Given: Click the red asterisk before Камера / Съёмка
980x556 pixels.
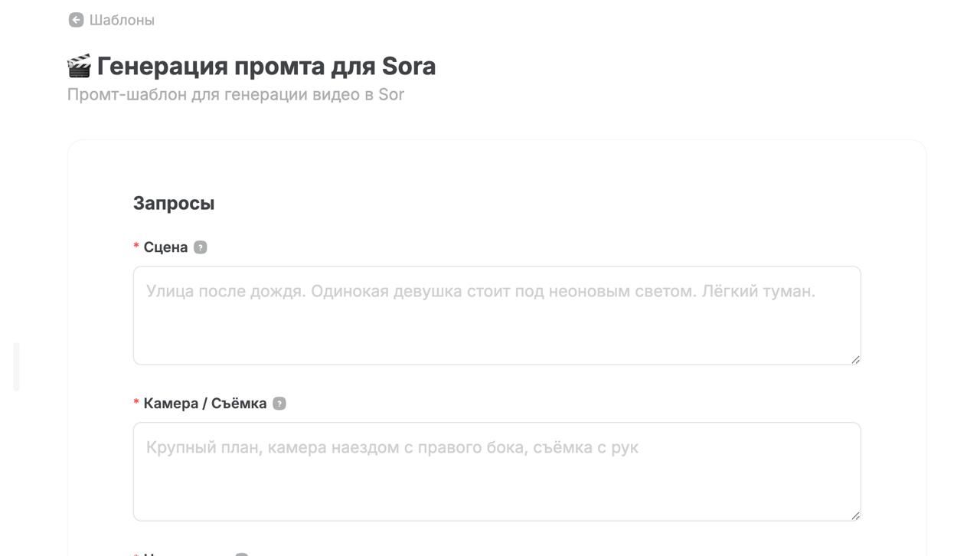Looking at the screenshot, I should click(x=136, y=404).
